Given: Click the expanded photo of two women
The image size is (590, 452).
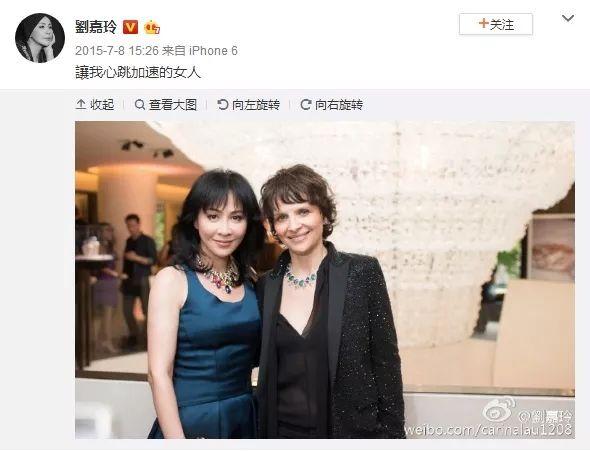Looking at the screenshot, I should click(x=325, y=280).
